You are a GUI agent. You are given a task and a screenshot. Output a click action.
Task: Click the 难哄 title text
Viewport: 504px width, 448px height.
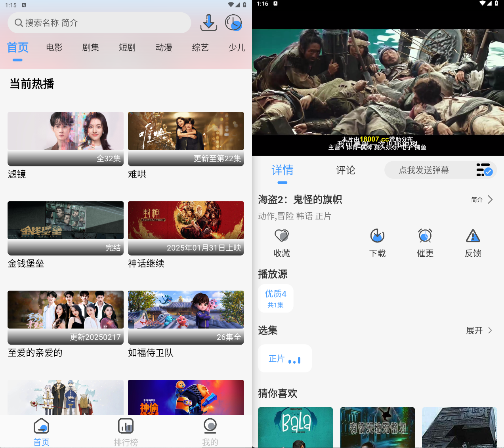coord(137,174)
